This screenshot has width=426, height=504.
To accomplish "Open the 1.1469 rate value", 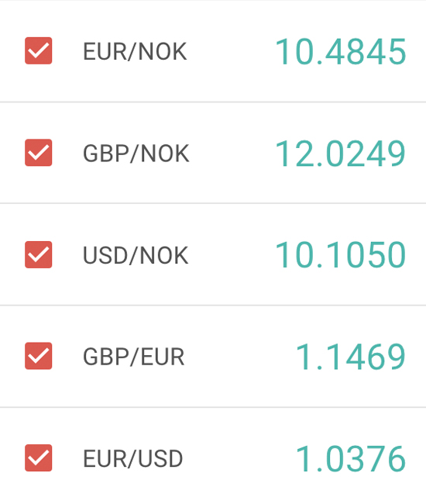I will [351, 357].
